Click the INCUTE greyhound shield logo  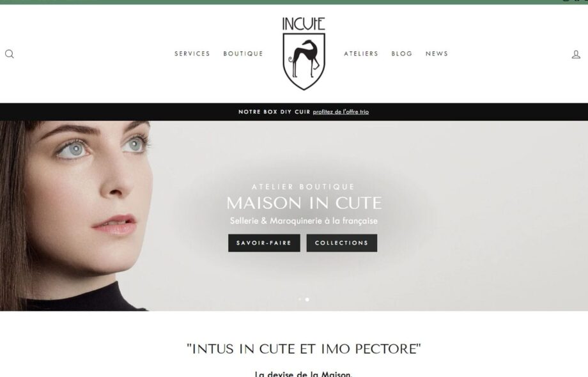[x=304, y=54]
